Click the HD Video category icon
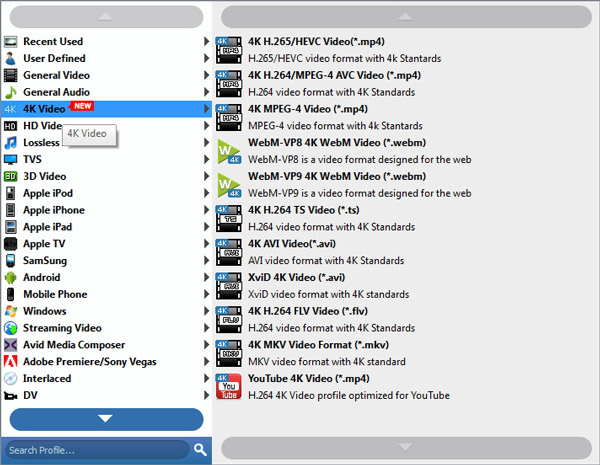The image size is (600, 465). point(10,126)
